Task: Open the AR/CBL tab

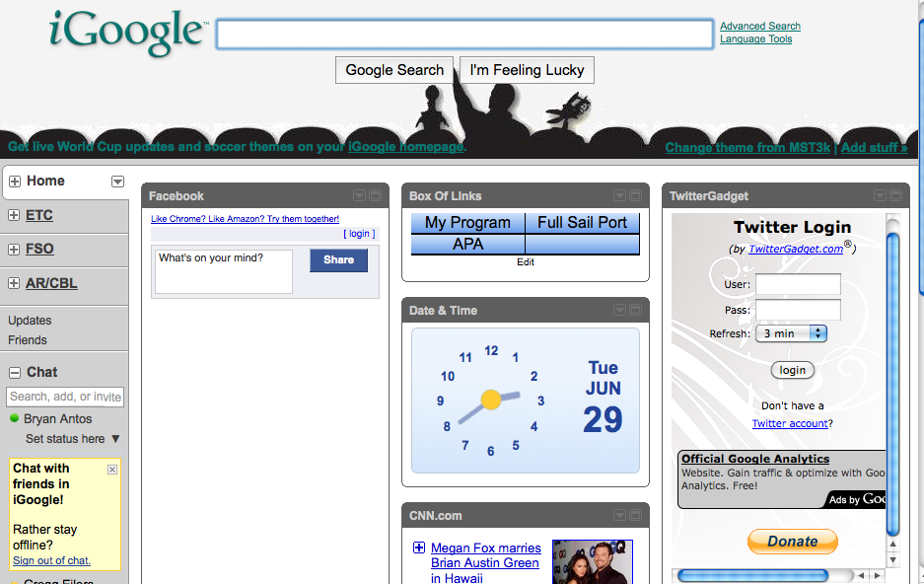Action: point(51,283)
